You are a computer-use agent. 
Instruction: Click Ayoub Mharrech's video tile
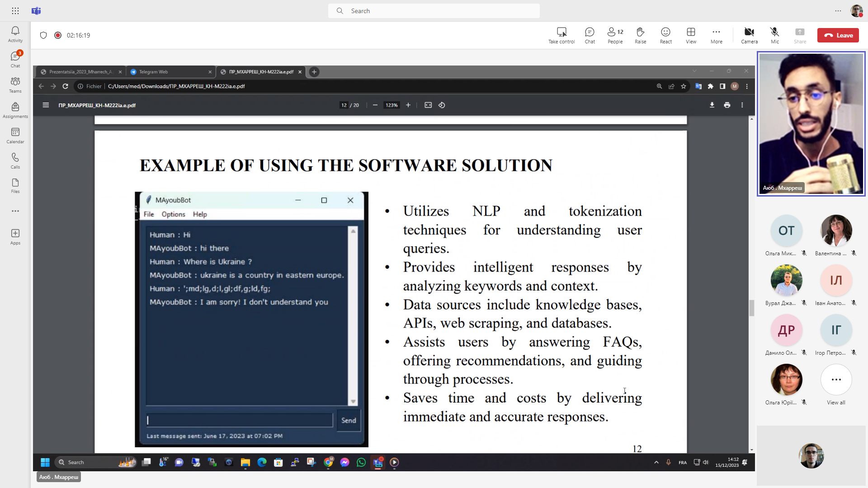pyautogui.click(x=811, y=123)
